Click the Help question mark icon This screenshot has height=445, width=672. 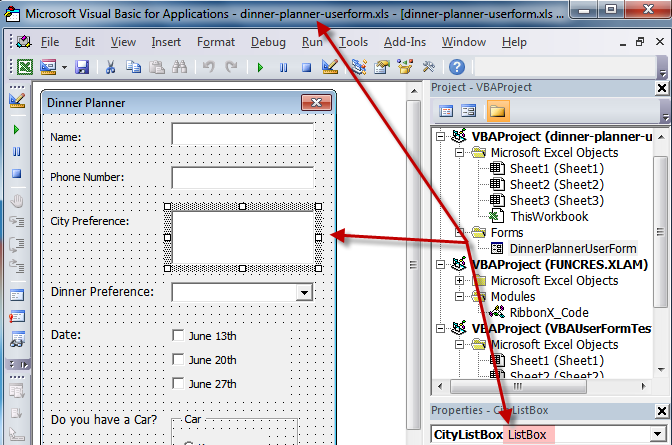click(456, 67)
